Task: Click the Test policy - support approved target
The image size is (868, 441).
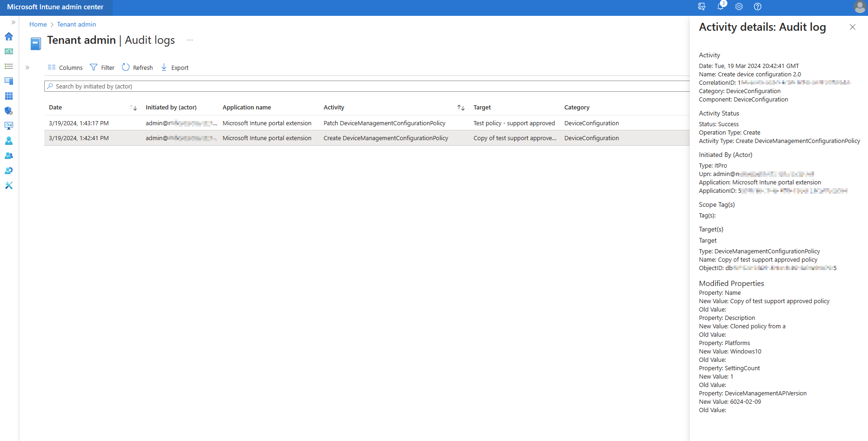Action: [514, 123]
